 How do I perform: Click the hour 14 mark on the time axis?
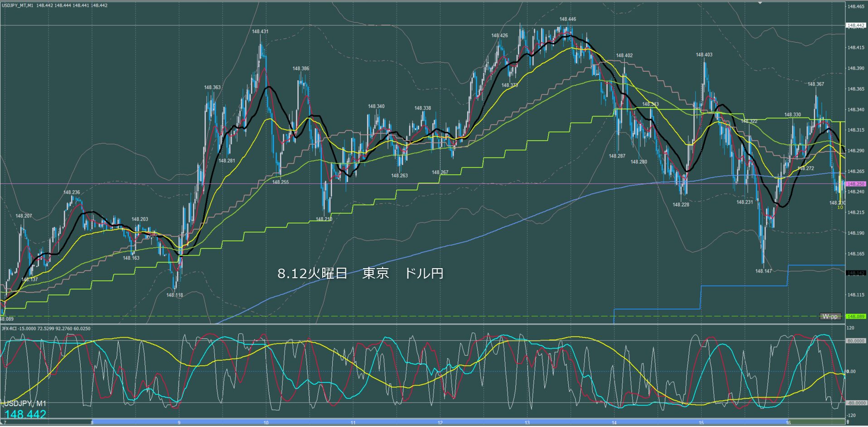(614, 423)
